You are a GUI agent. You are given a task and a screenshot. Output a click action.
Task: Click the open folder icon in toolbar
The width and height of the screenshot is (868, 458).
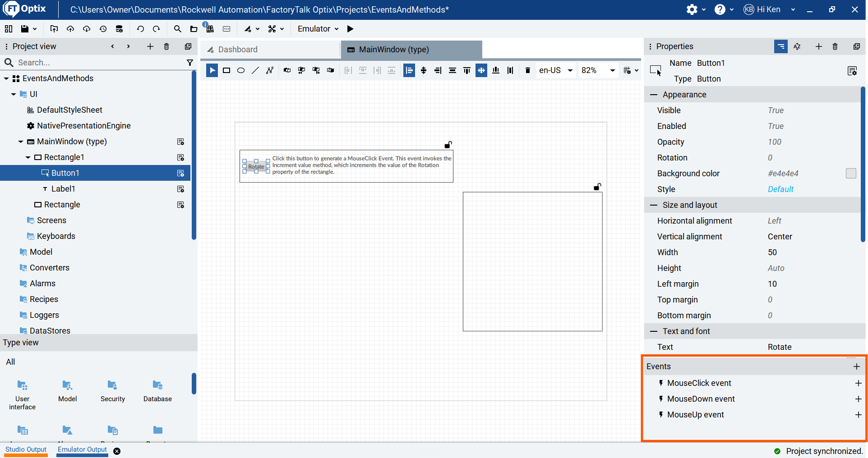[194, 29]
